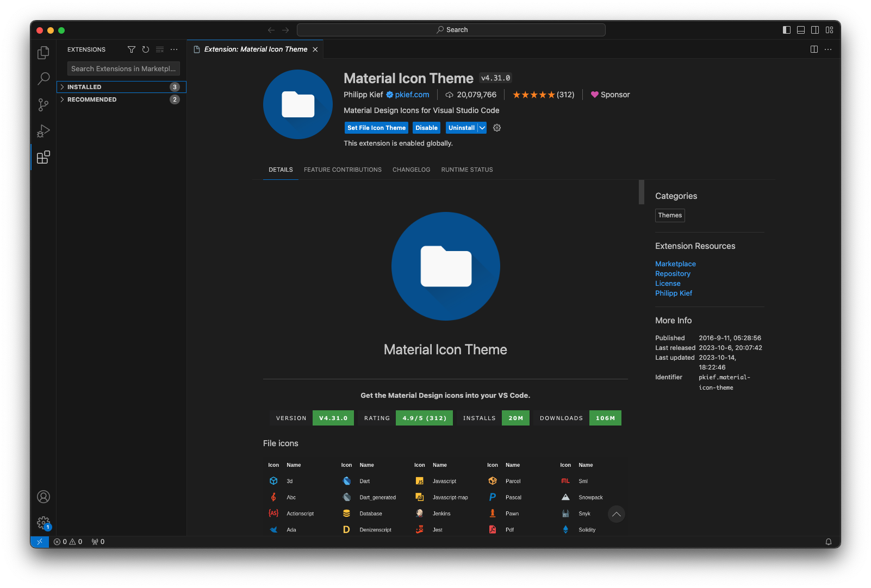The image size is (871, 588).
Task: Toggle bottom panel layout icon
Action: click(x=801, y=30)
